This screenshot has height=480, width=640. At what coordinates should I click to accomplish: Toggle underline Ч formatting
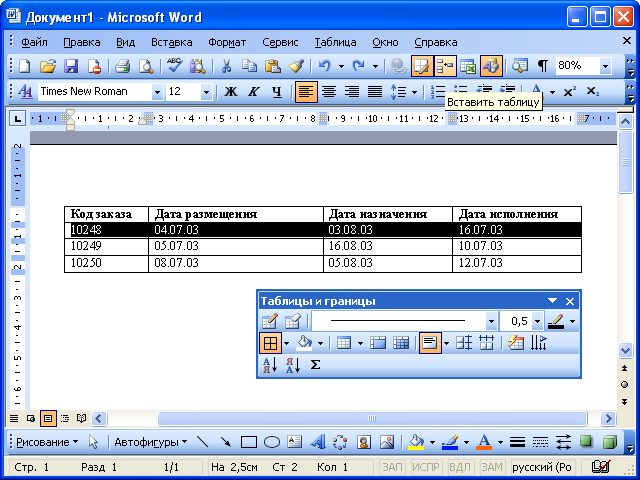coord(277,91)
